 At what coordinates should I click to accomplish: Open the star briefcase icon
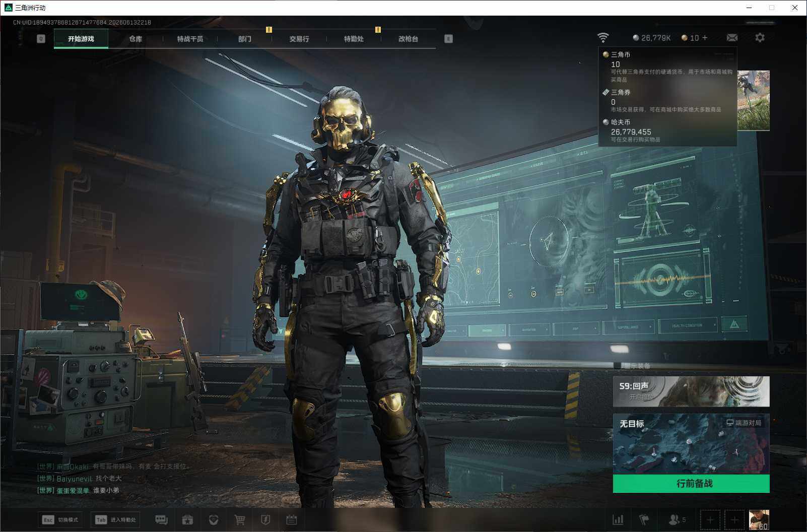(x=187, y=520)
